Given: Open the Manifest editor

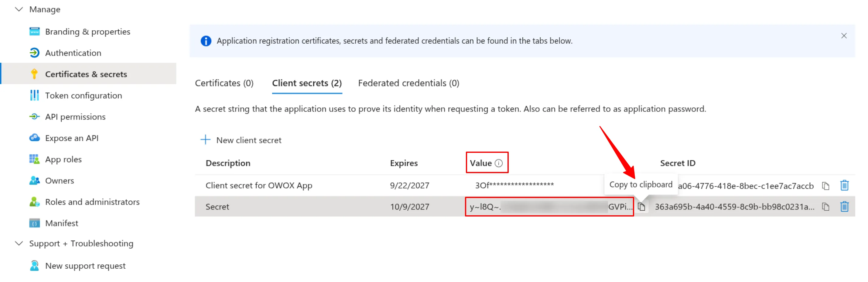Looking at the screenshot, I should coord(62,223).
